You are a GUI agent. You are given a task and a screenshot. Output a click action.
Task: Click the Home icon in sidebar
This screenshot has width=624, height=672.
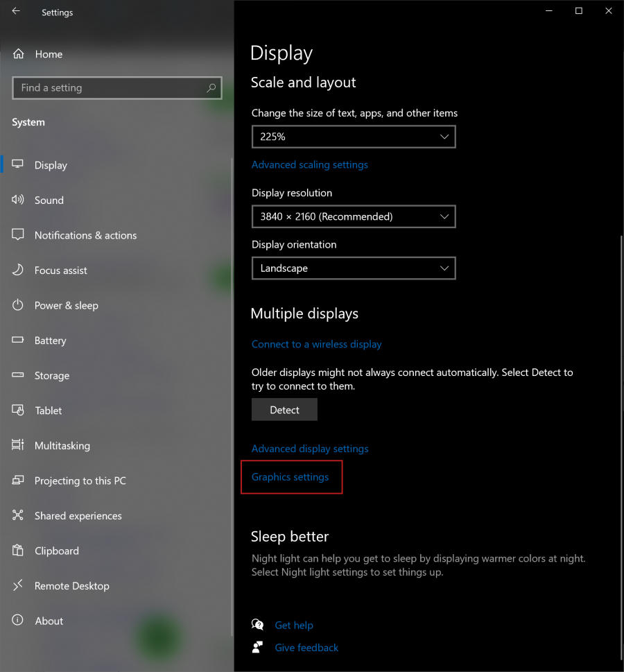[19, 54]
